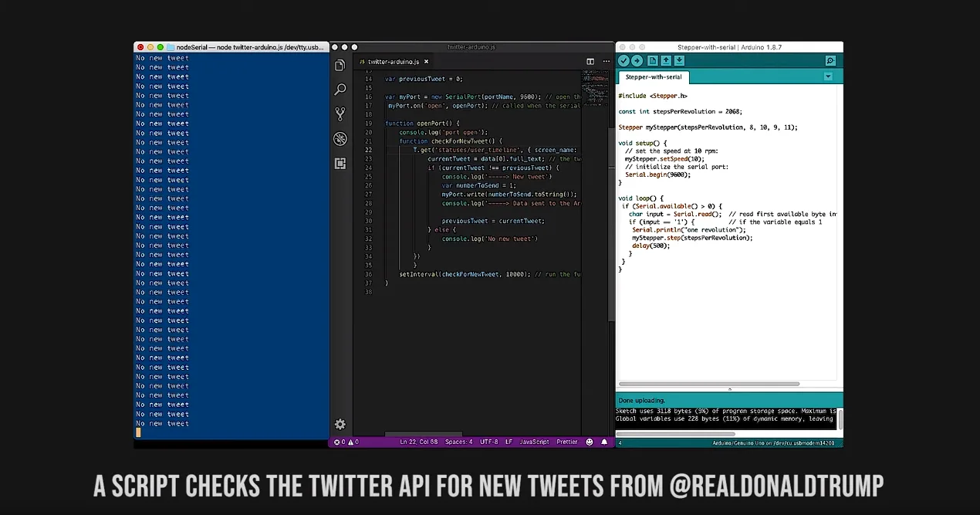Open the Search view in VS Code
Screen dimensions: 980x515
[340, 90]
